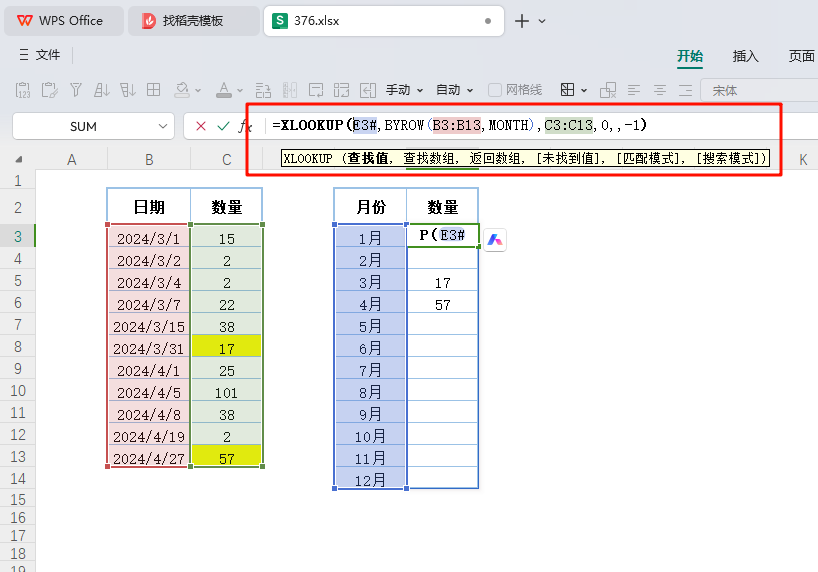Click yellow cell containing 57
The image size is (818, 572).
(226, 457)
